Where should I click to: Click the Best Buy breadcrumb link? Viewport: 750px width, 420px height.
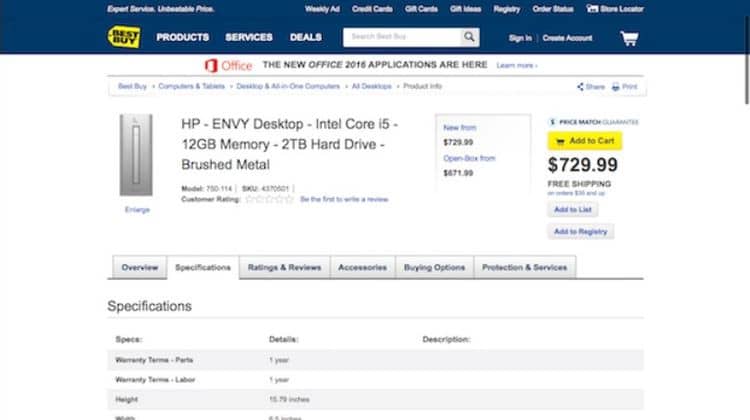(x=132, y=87)
